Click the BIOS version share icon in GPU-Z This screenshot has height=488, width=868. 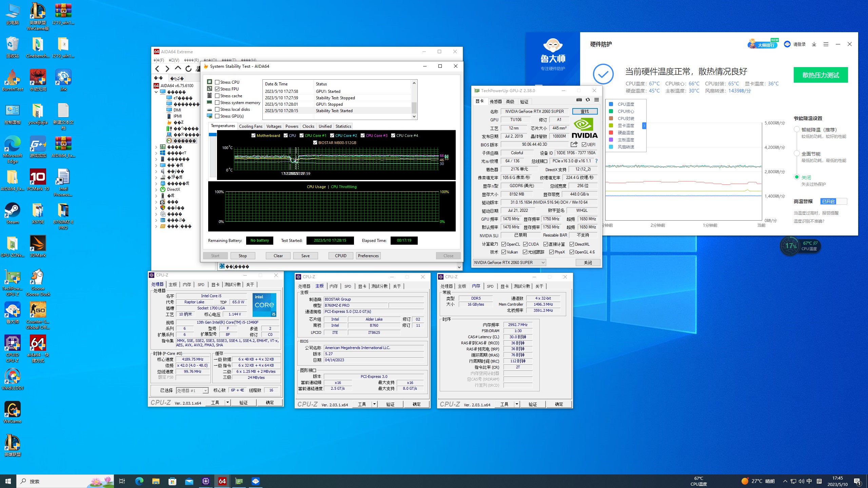pyautogui.click(x=574, y=144)
